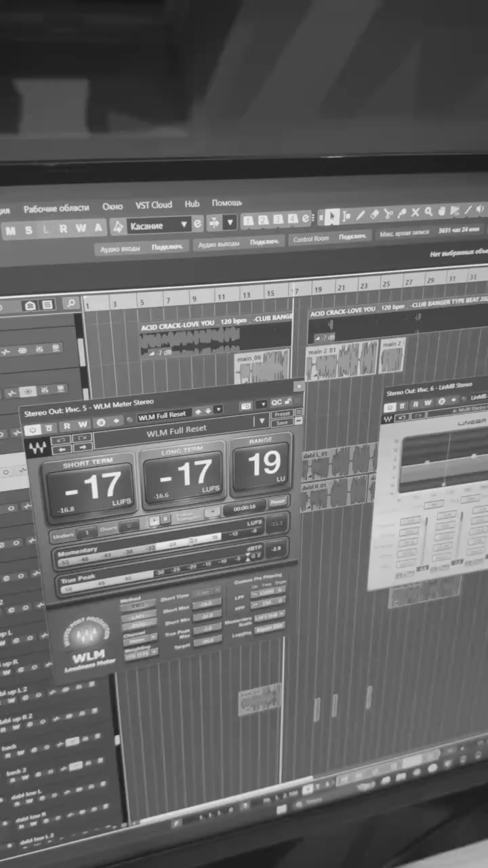Open the QC quick controls button in WLM
The width and height of the screenshot is (488, 868).
(x=277, y=403)
